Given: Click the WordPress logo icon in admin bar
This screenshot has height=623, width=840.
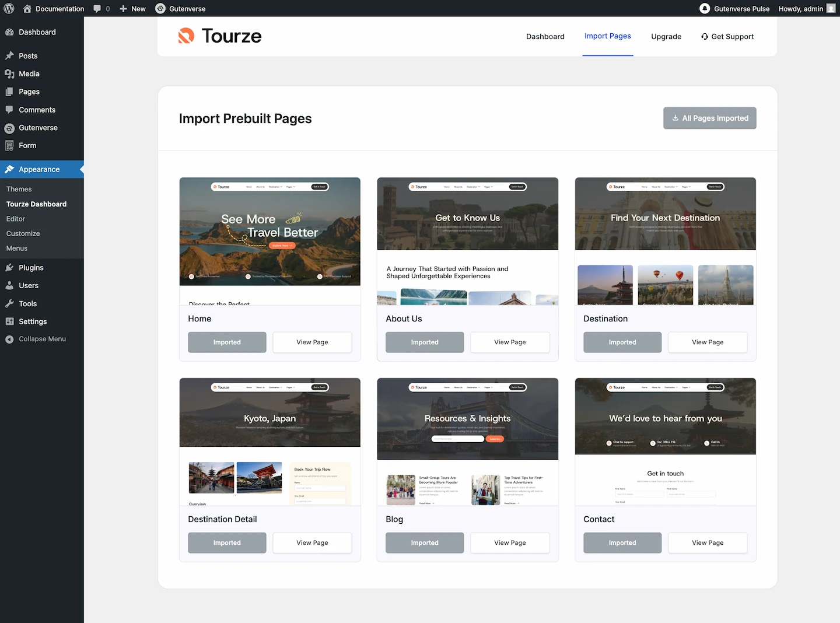Looking at the screenshot, I should pyautogui.click(x=9, y=9).
